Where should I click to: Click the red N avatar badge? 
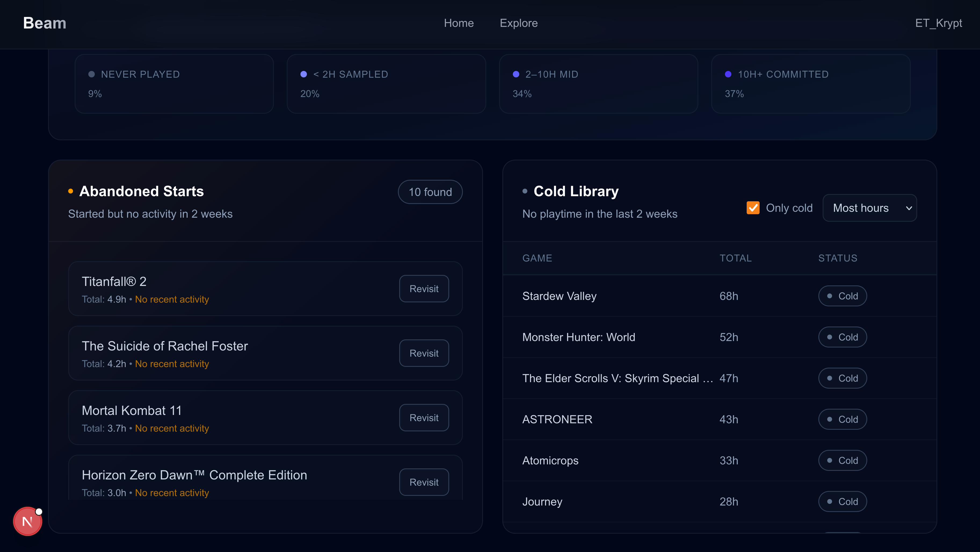27,521
